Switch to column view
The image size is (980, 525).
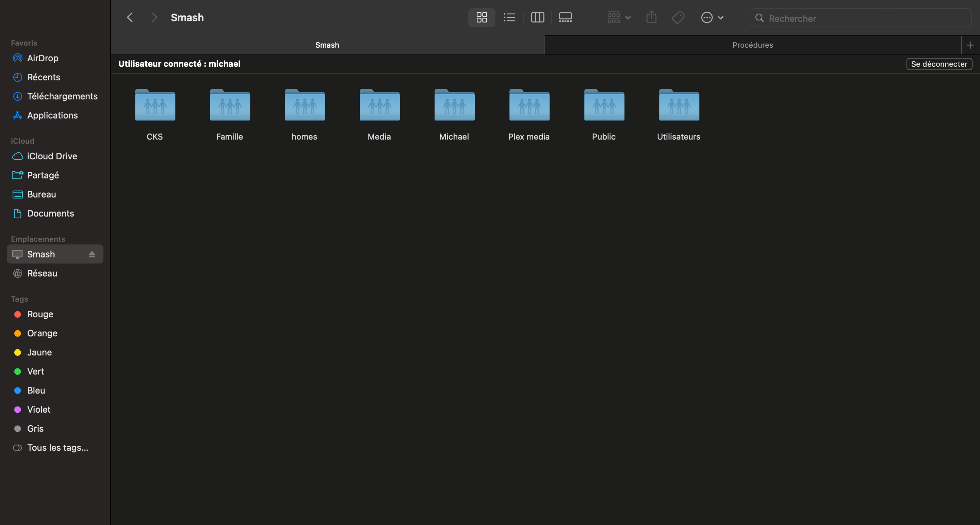coord(537,17)
